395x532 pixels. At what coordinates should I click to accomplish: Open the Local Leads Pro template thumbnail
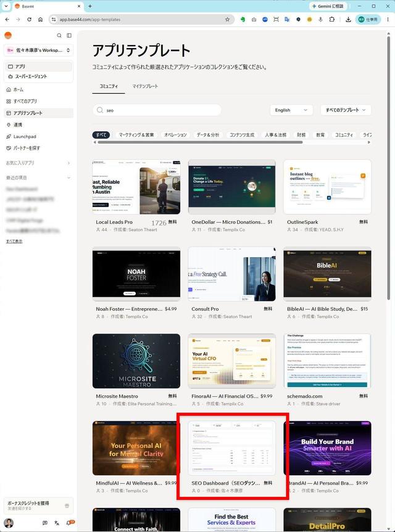tap(136, 187)
